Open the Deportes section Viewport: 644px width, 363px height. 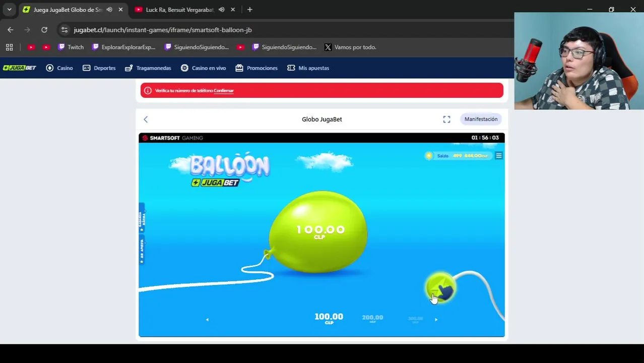[x=99, y=68]
